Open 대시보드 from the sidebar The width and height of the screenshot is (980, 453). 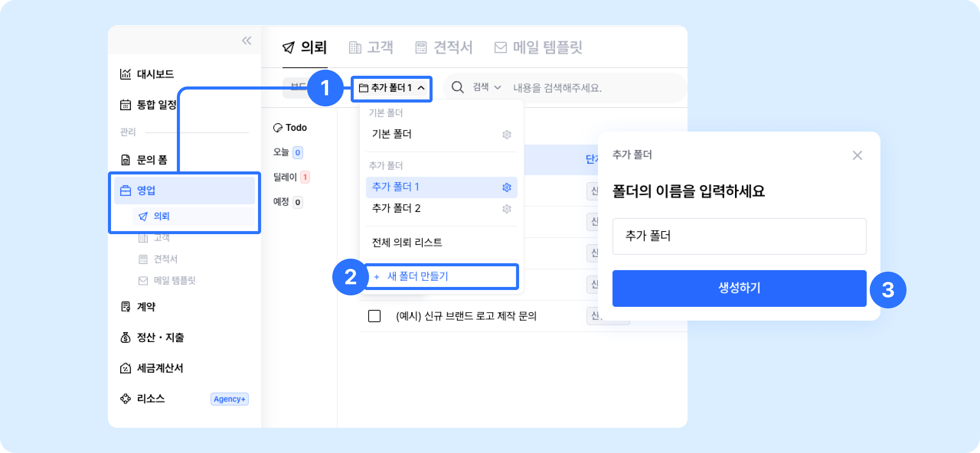[x=147, y=74]
